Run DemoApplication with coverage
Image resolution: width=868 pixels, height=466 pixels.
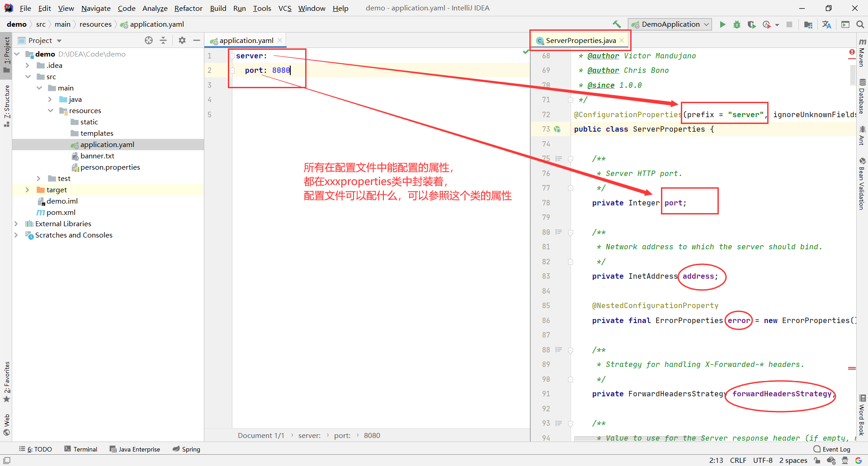point(751,24)
